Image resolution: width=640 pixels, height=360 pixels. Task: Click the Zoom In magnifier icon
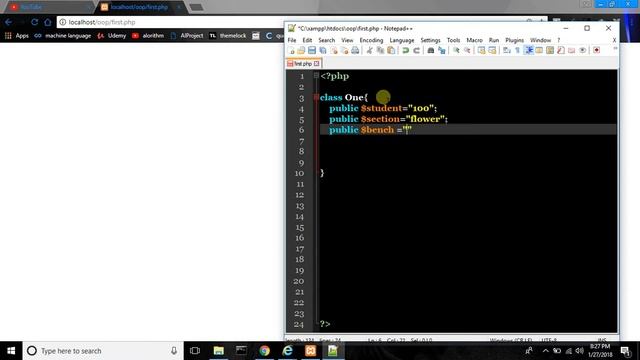[x=456, y=50]
